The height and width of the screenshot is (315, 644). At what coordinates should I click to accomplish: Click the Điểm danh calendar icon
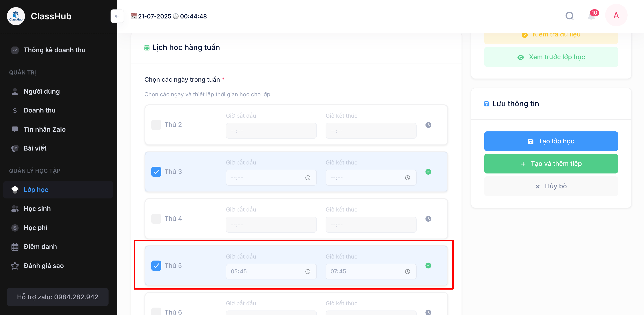tap(15, 247)
